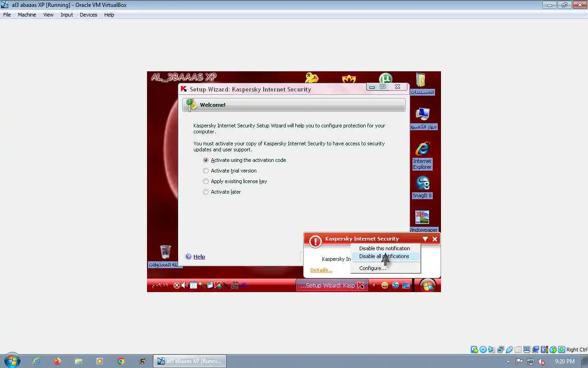
Task: Open the documents folder desktop icon
Action: point(421,84)
